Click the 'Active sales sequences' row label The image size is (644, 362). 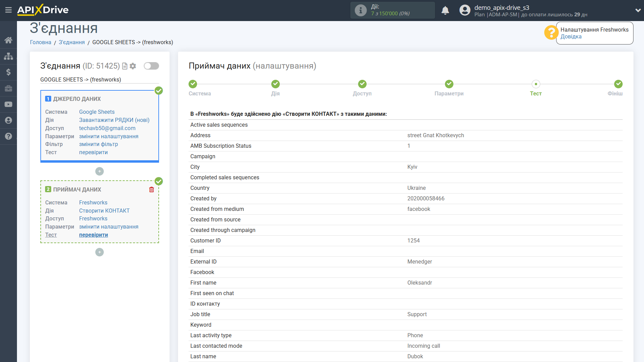pos(219,125)
